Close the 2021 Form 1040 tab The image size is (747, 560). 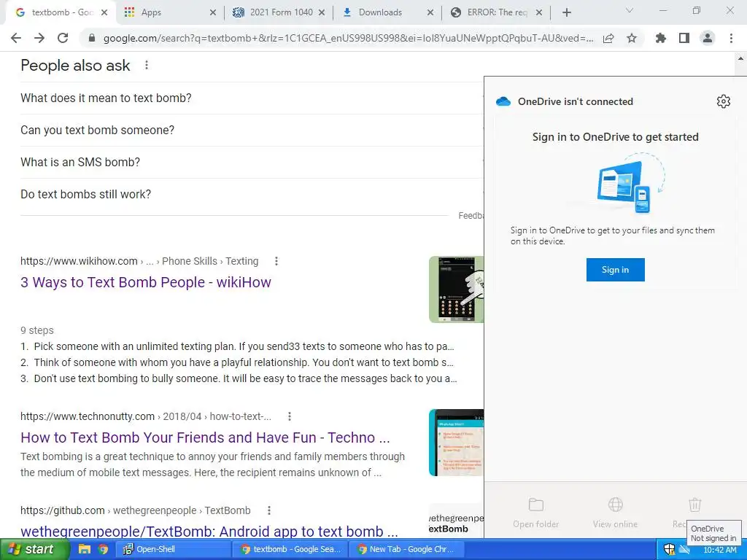[322, 12]
